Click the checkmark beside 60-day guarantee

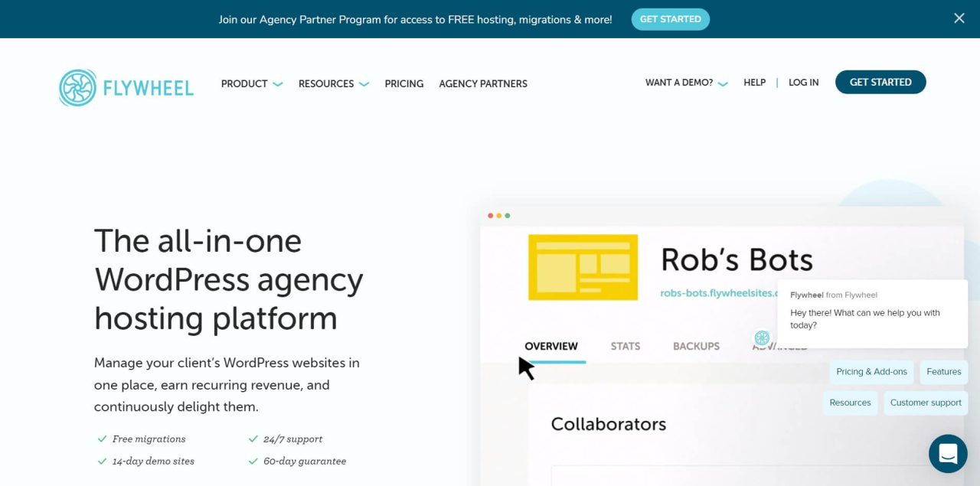pyautogui.click(x=253, y=462)
